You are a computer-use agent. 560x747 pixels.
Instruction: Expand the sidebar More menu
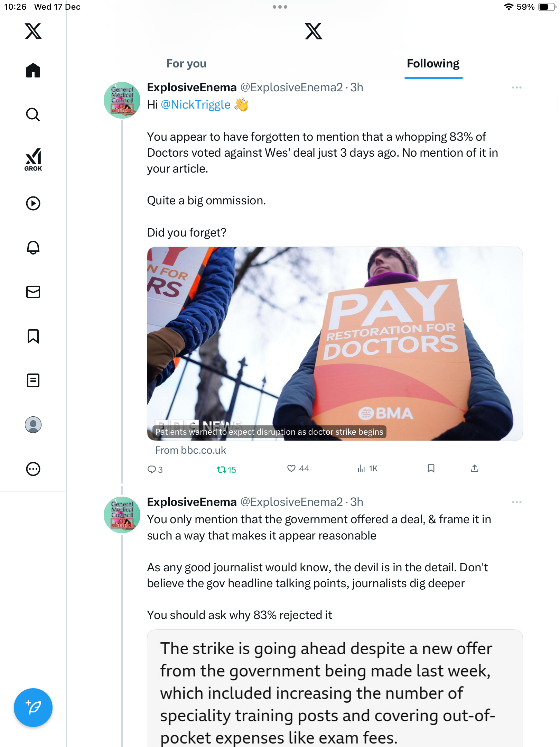(33, 469)
